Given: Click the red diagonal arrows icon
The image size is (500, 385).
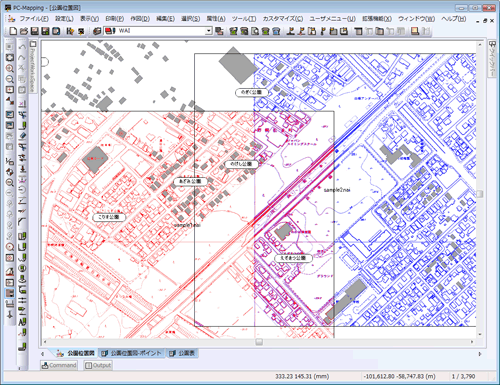Looking at the screenshot, I should 10,100.
